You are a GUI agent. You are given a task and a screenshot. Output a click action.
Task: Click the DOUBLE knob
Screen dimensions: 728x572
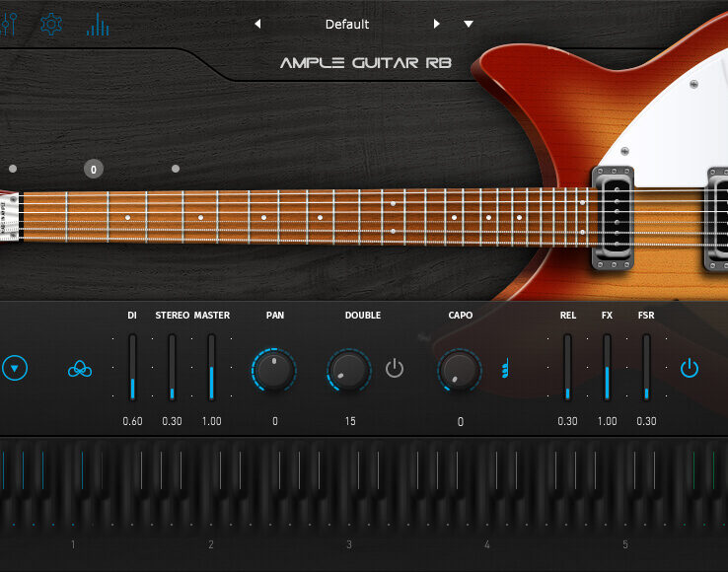[348, 370]
